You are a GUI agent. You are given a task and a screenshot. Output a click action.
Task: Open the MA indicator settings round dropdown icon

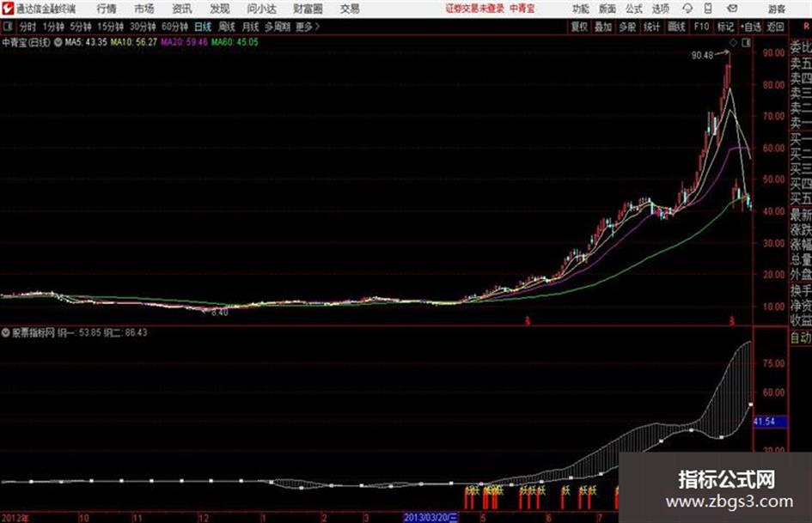[x=58, y=42]
